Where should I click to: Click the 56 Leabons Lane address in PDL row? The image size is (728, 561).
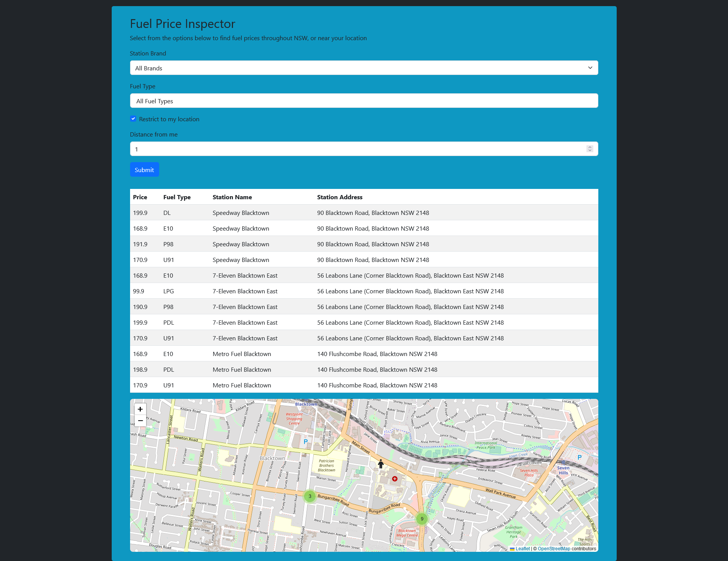pyautogui.click(x=410, y=323)
